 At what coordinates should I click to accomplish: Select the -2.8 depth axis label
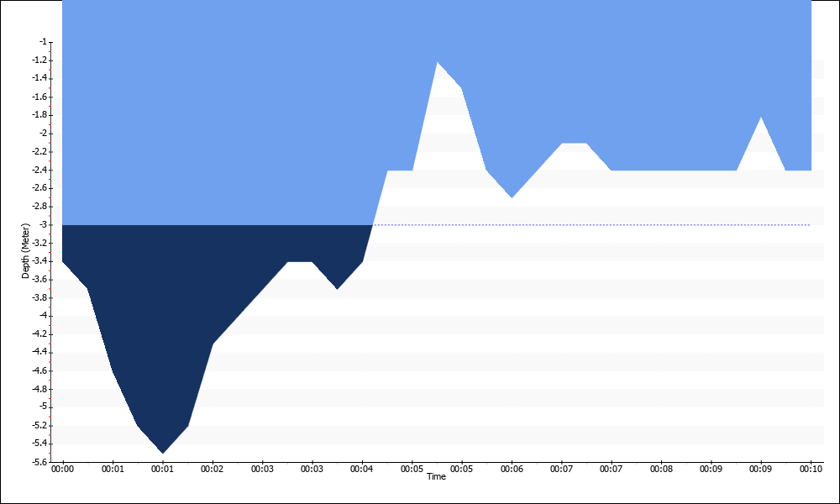[x=40, y=206]
